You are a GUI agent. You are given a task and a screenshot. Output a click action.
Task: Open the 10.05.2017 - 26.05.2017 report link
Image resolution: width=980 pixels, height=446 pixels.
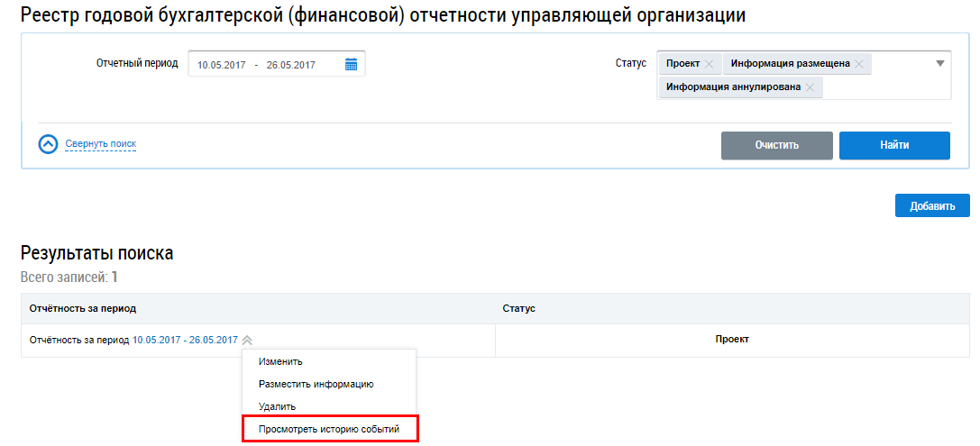click(x=185, y=340)
